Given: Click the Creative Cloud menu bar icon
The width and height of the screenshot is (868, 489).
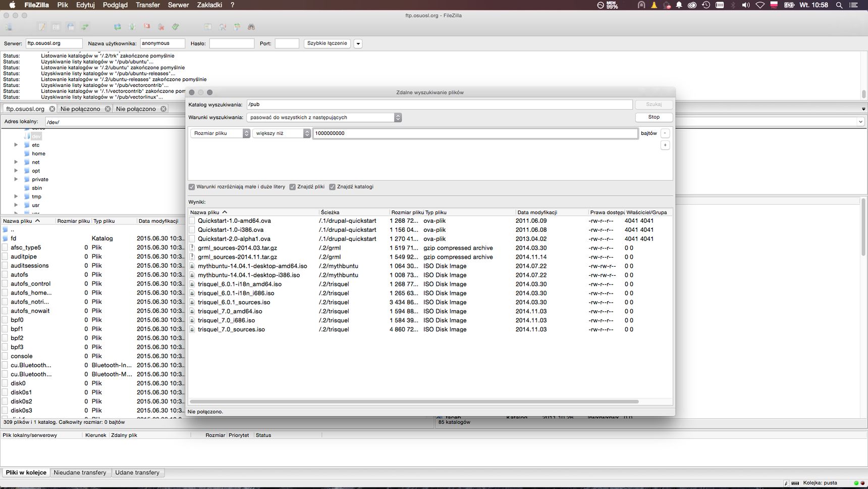Looking at the screenshot, I should point(692,5).
